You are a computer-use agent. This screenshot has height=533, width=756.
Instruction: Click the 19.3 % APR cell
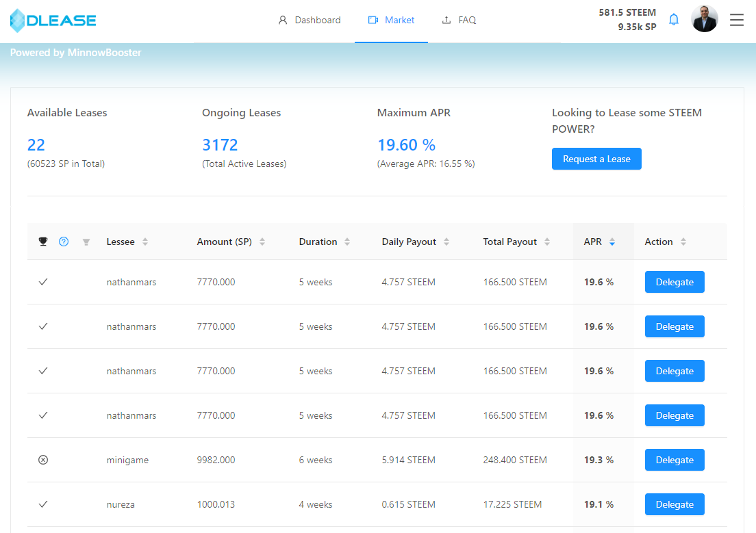598,460
